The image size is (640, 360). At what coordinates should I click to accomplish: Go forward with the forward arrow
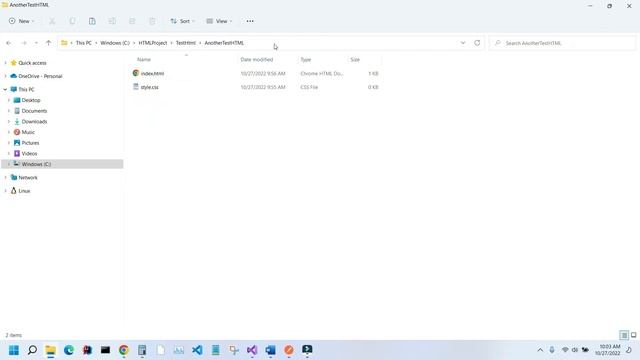click(24, 43)
